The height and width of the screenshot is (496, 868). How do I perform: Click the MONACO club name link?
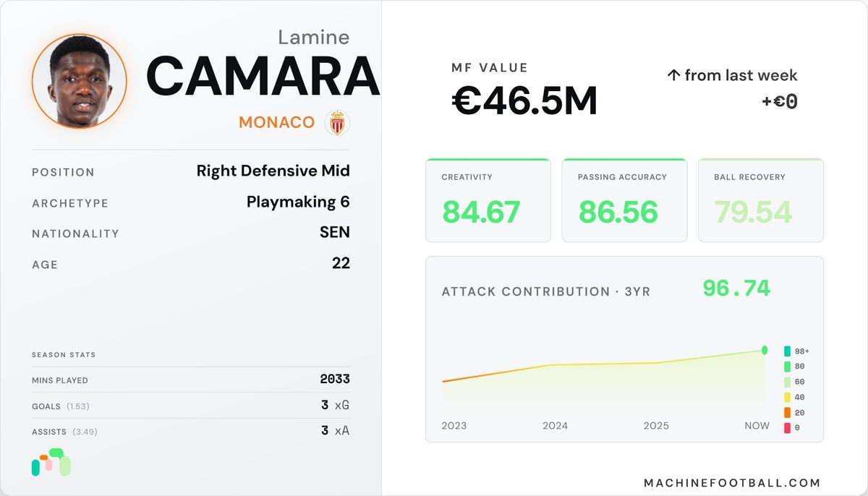tap(277, 122)
